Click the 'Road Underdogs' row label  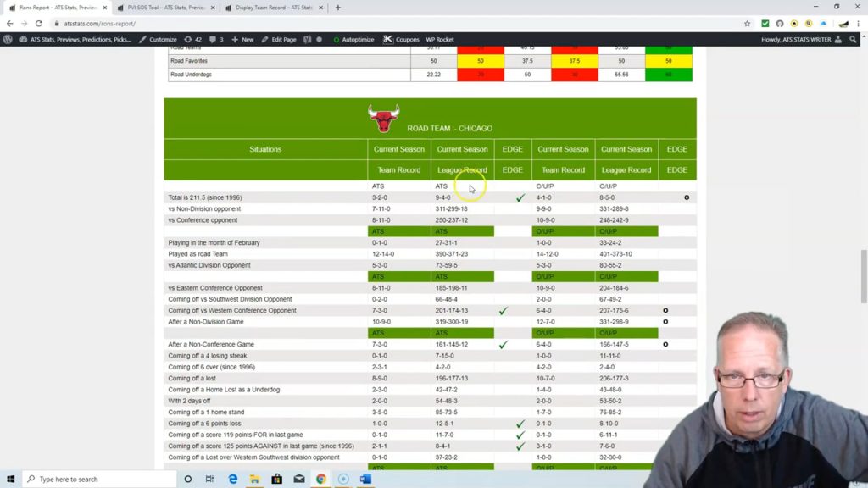click(191, 75)
